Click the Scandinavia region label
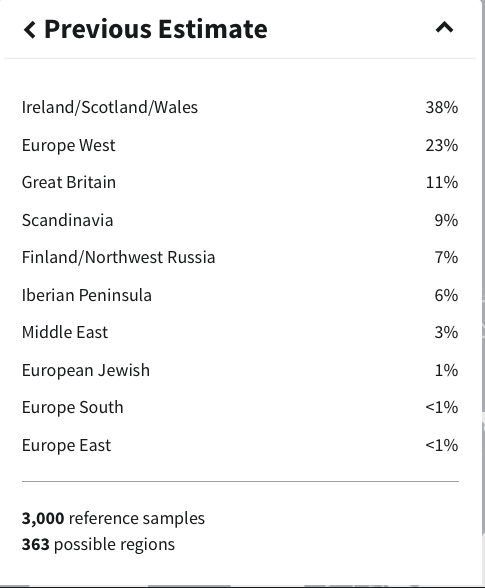 (68, 220)
